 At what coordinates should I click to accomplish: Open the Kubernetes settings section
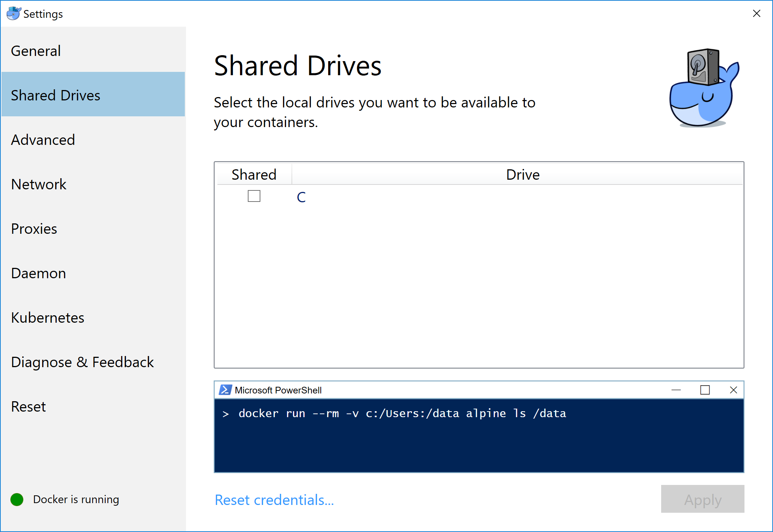point(47,317)
